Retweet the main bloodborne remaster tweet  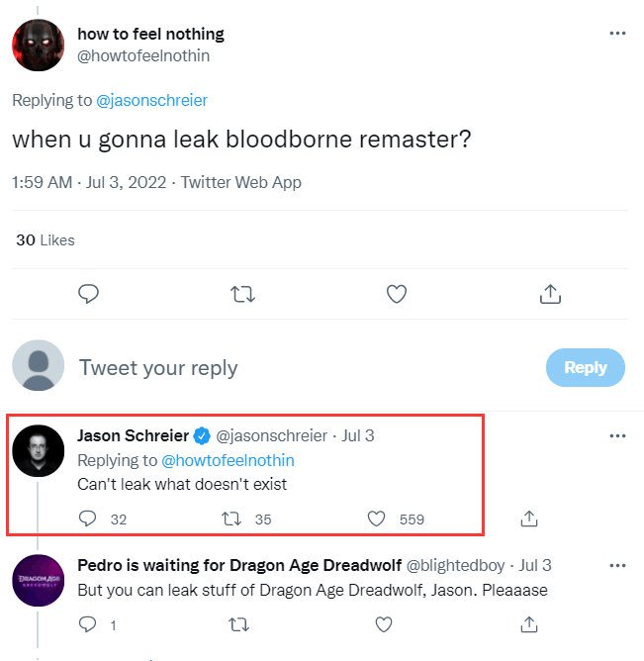point(242,294)
